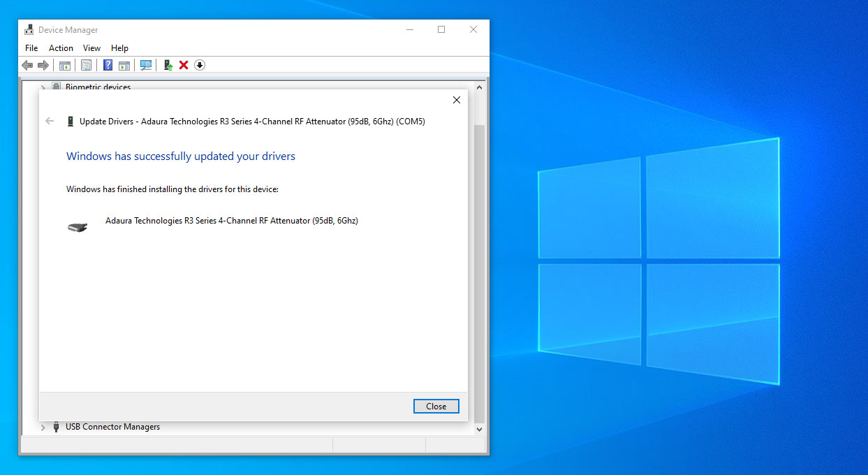This screenshot has height=475, width=868.
Task: Click 'Windows has finished installing the drivers' text
Action: 172,189
